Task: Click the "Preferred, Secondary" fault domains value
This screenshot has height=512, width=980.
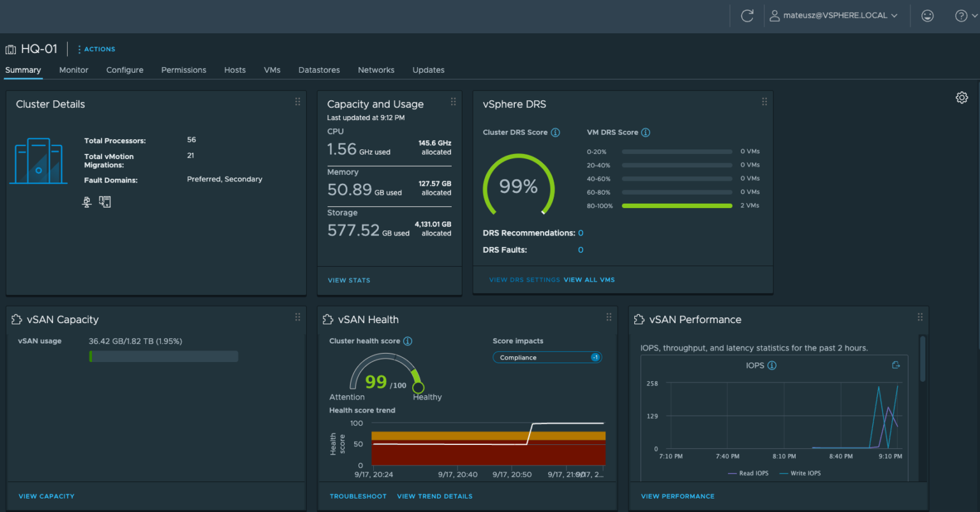Action: (x=225, y=179)
